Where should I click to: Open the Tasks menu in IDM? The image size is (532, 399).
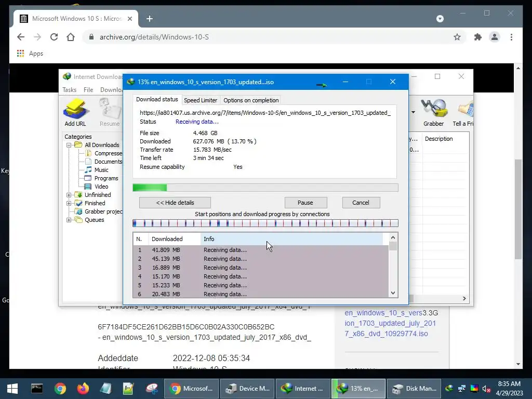[69, 89]
